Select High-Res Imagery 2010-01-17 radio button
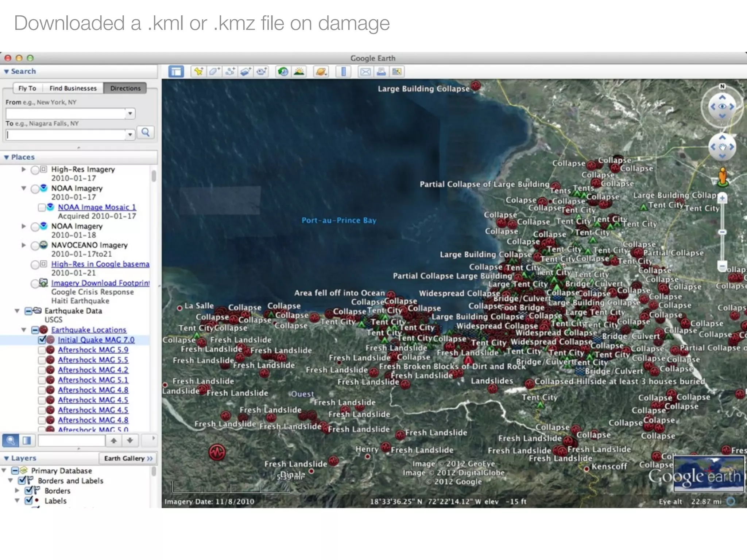The width and height of the screenshot is (747, 560). 35,170
